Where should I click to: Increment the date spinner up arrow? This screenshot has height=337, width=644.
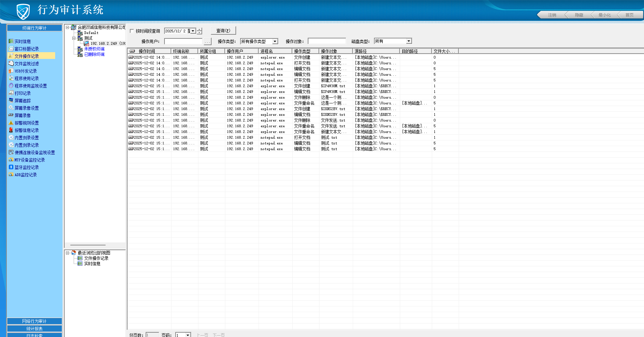pyautogui.click(x=199, y=29)
